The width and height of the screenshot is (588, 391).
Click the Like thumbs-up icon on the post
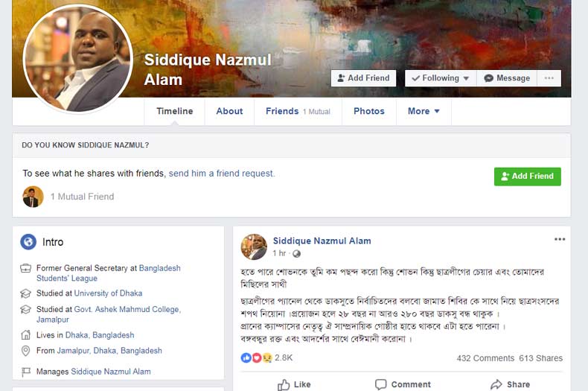click(284, 384)
